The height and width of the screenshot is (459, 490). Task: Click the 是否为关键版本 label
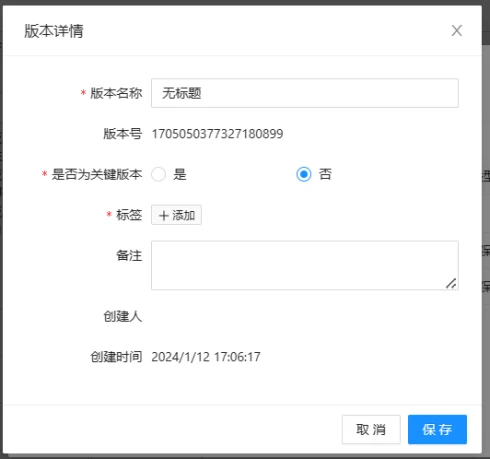[97, 174]
